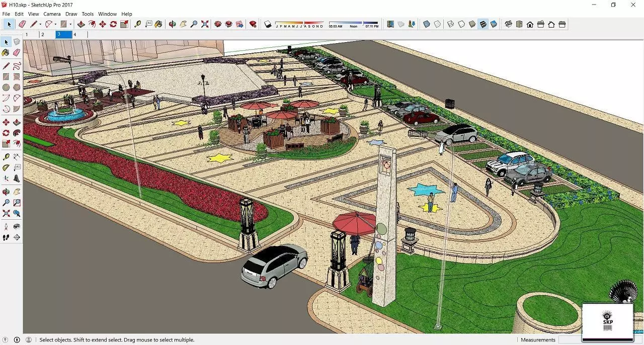Select the Circle tool in left toolbar

click(x=6, y=88)
